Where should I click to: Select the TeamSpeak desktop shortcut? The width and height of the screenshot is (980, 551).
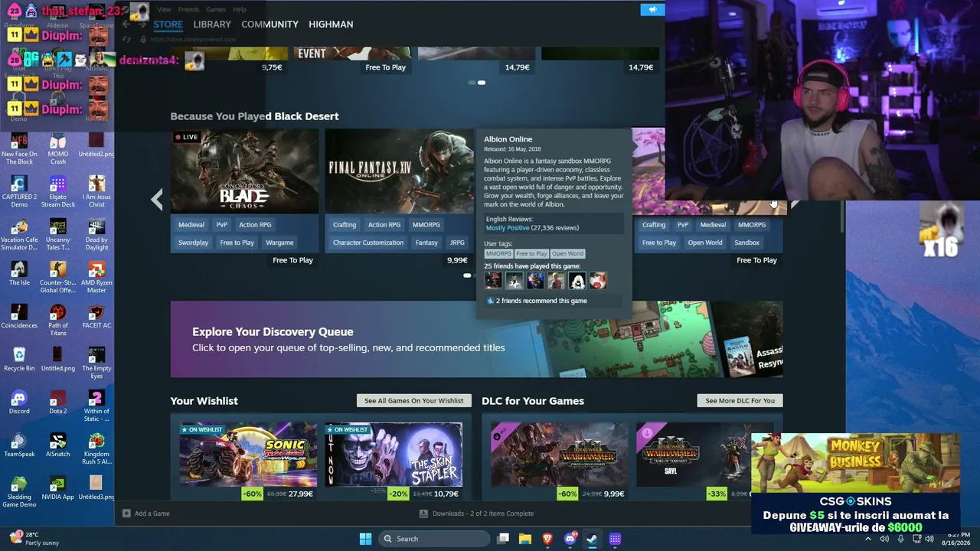click(x=19, y=445)
